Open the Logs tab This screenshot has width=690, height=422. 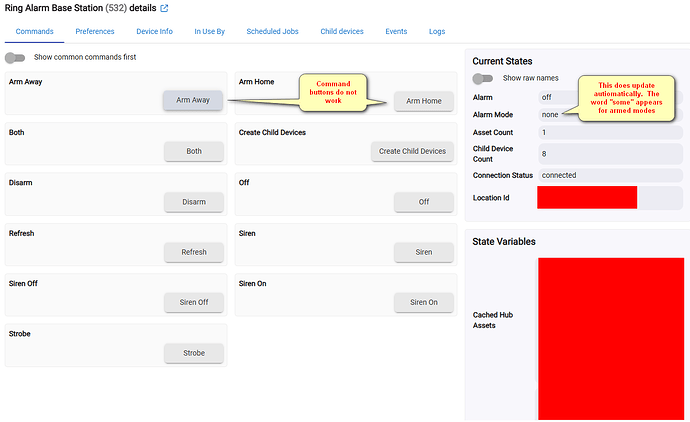437,31
